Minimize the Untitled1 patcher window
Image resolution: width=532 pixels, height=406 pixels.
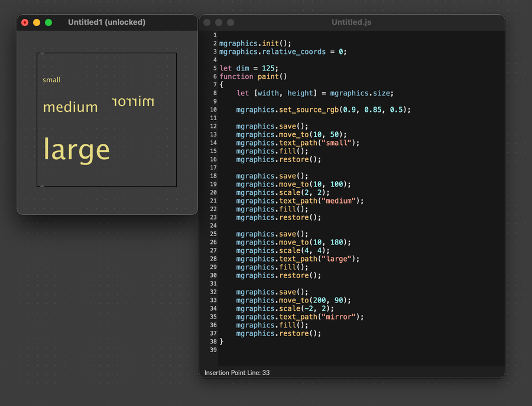[37, 22]
